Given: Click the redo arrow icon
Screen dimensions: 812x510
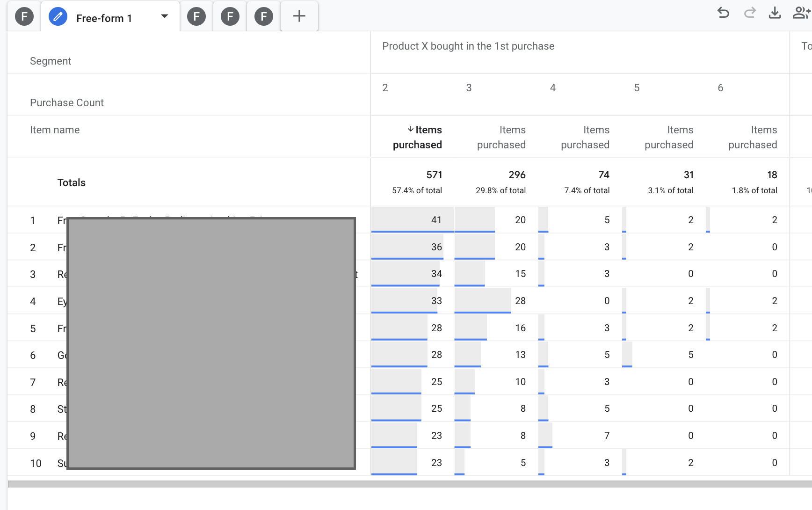Looking at the screenshot, I should click(x=750, y=13).
